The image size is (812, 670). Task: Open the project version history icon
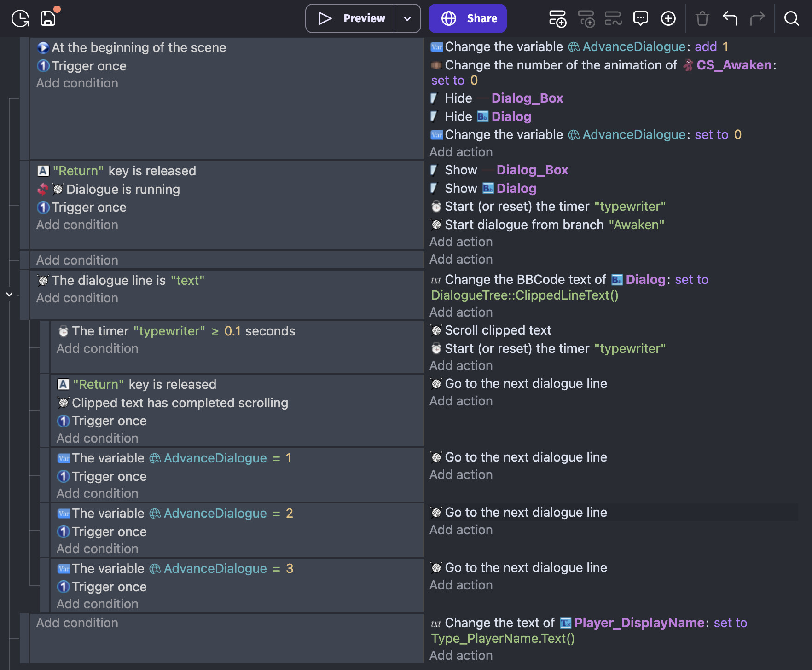pos(20,18)
